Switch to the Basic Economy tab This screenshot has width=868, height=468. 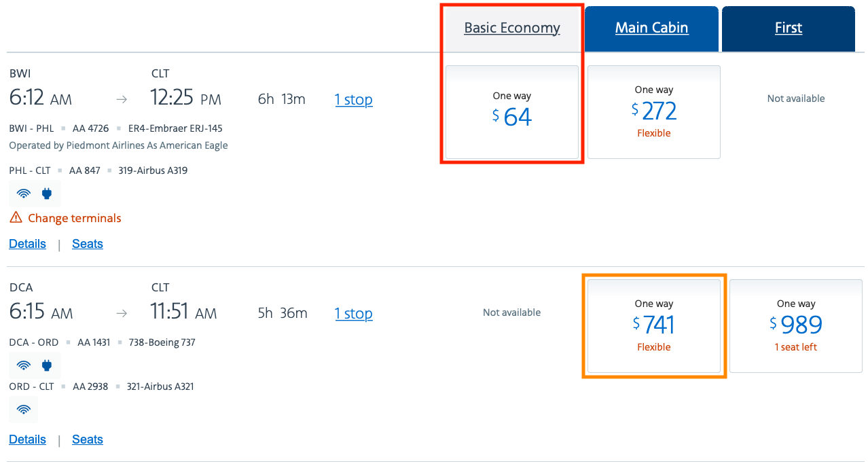coord(512,28)
